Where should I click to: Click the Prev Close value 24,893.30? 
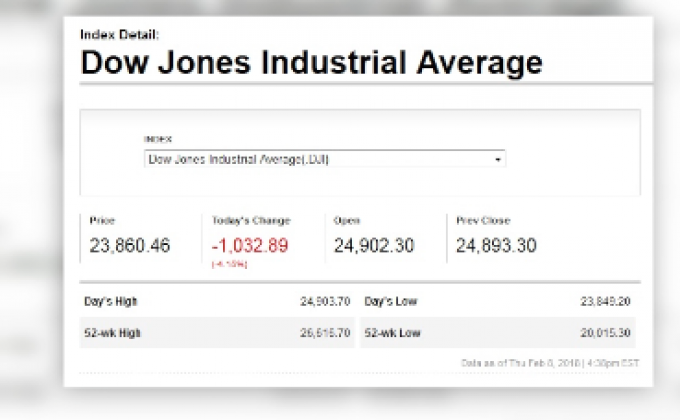click(x=496, y=245)
